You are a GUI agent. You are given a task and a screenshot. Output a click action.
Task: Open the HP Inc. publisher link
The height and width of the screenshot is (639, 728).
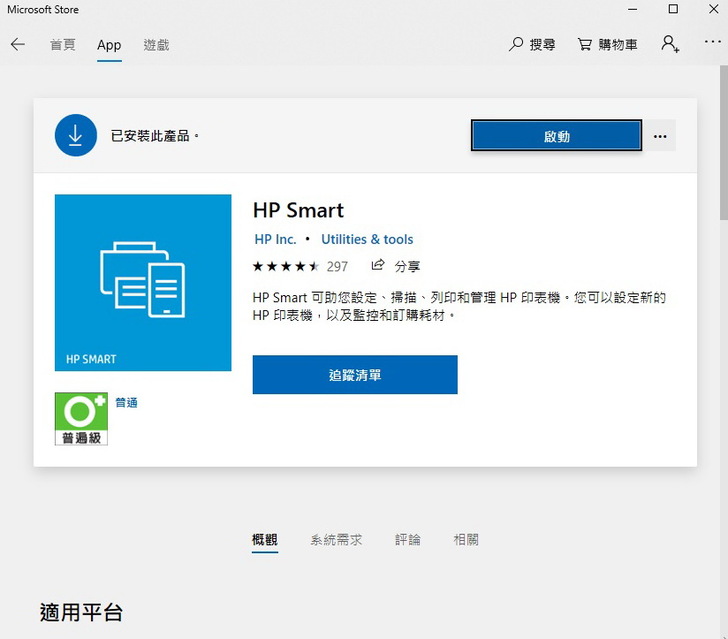tap(275, 239)
